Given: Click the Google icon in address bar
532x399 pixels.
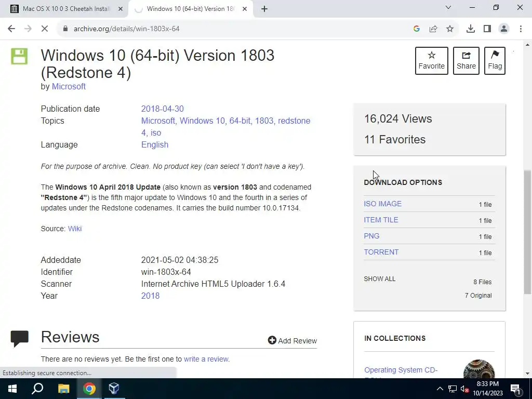Looking at the screenshot, I should pyautogui.click(x=417, y=29).
